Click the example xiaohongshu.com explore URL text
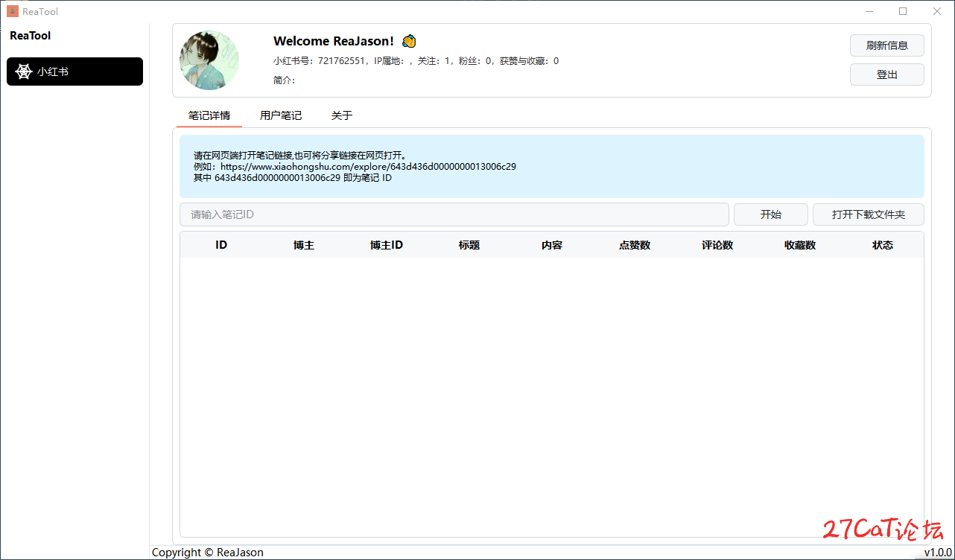This screenshot has width=955, height=560. click(368, 167)
